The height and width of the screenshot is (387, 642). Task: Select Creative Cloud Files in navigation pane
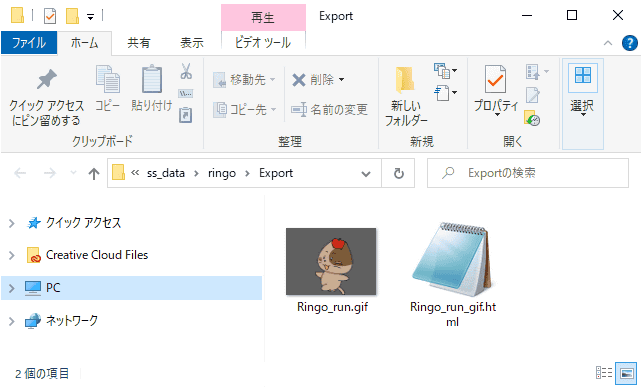click(97, 255)
